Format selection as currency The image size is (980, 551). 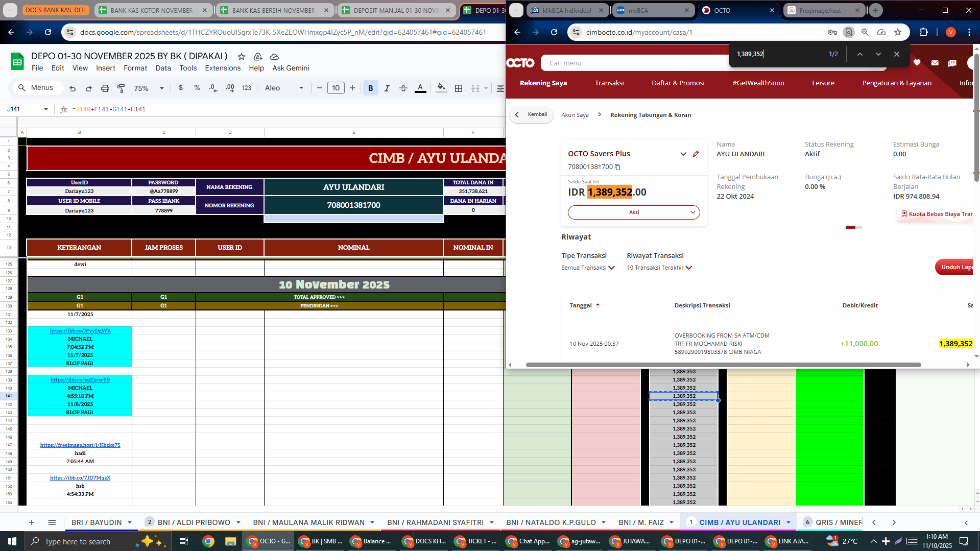coord(181,88)
